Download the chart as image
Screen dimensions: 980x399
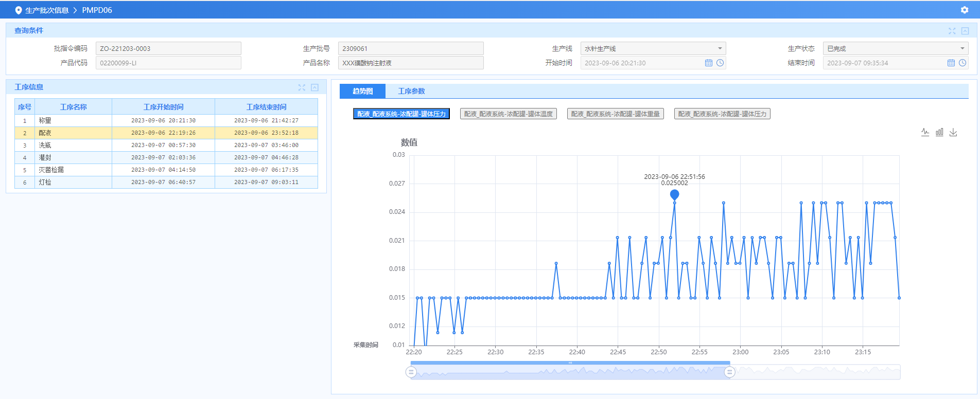(x=953, y=132)
